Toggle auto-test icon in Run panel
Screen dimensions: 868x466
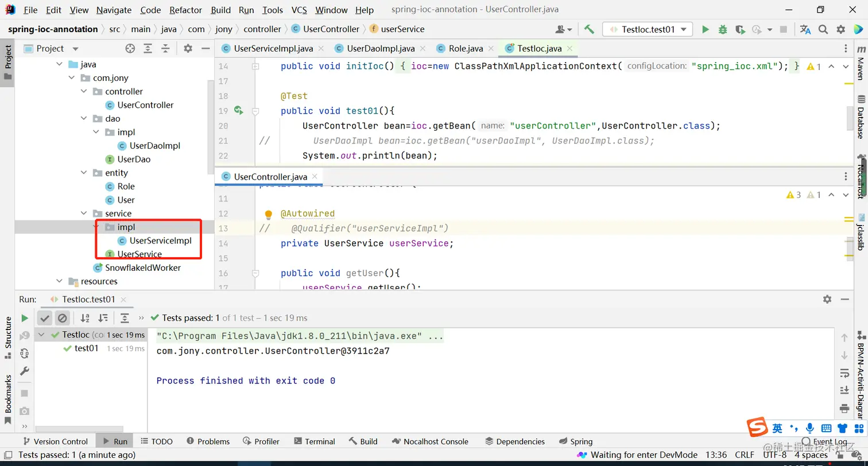[x=24, y=354]
